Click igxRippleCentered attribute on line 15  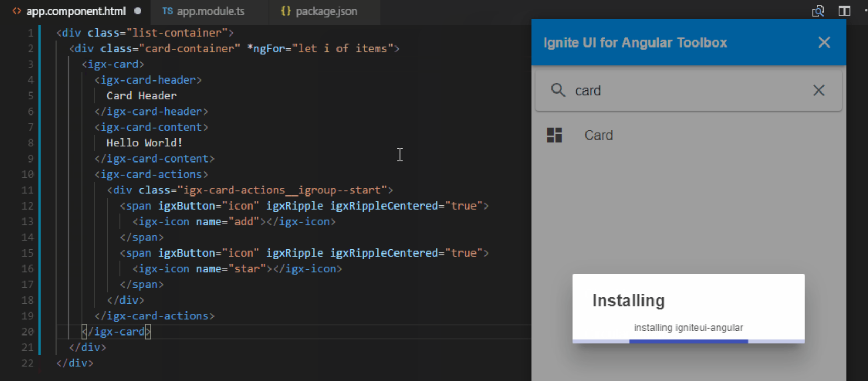point(384,253)
